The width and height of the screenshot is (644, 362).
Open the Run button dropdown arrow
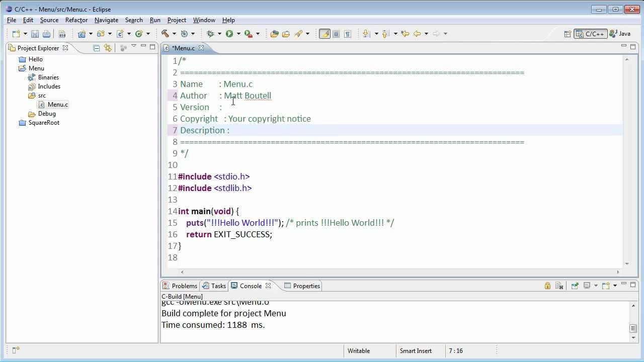point(238,34)
